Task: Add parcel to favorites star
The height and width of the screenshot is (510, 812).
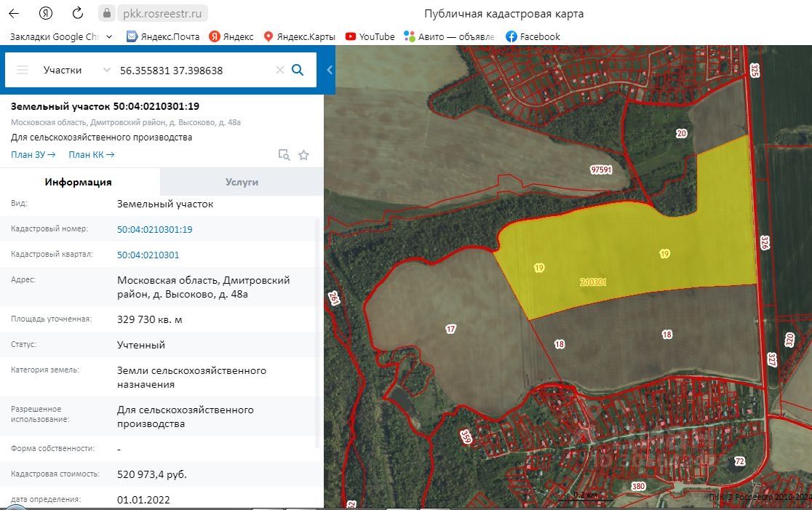Action: pyautogui.click(x=304, y=155)
